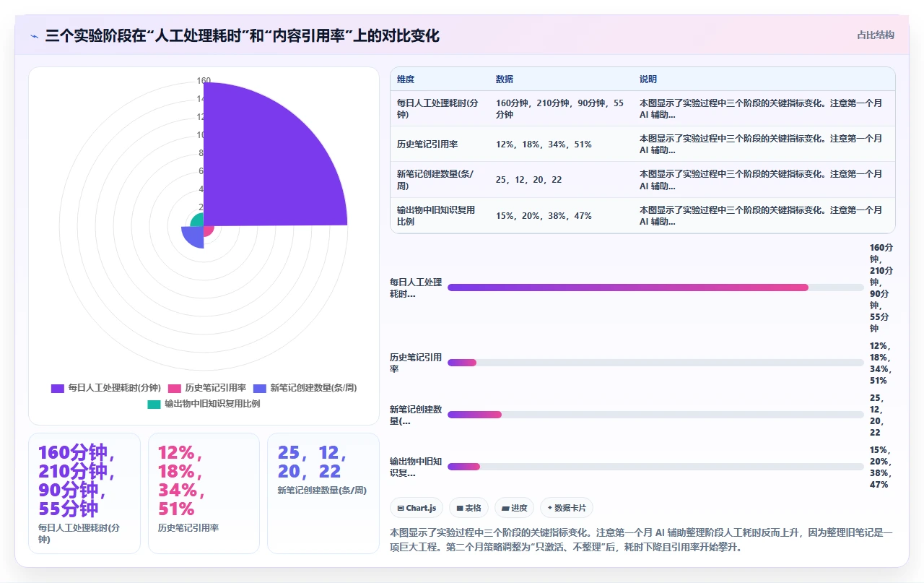Click the progress label 每日人工处理耗时…
The height and width of the screenshot is (583, 924).
pyautogui.click(x=416, y=288)
